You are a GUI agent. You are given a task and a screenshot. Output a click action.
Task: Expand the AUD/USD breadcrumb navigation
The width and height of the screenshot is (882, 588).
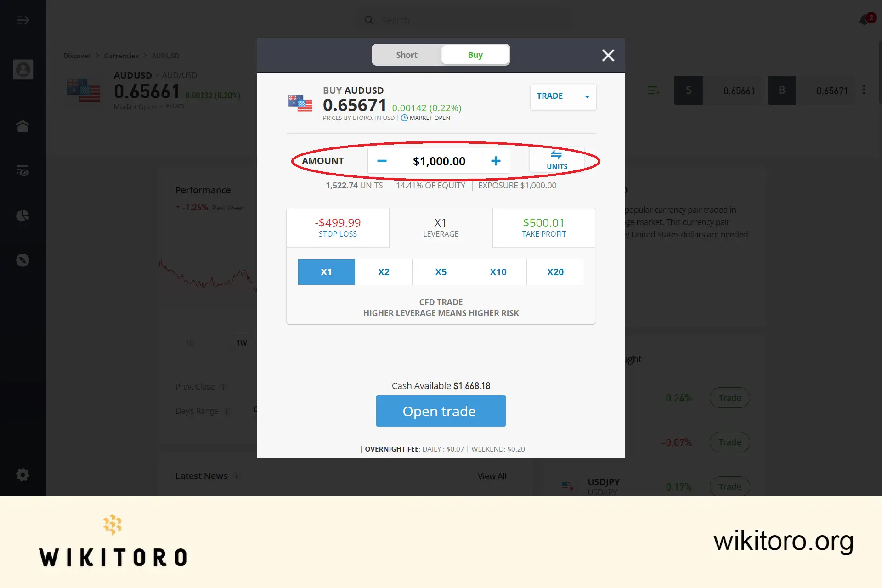(x=165, y=55)
